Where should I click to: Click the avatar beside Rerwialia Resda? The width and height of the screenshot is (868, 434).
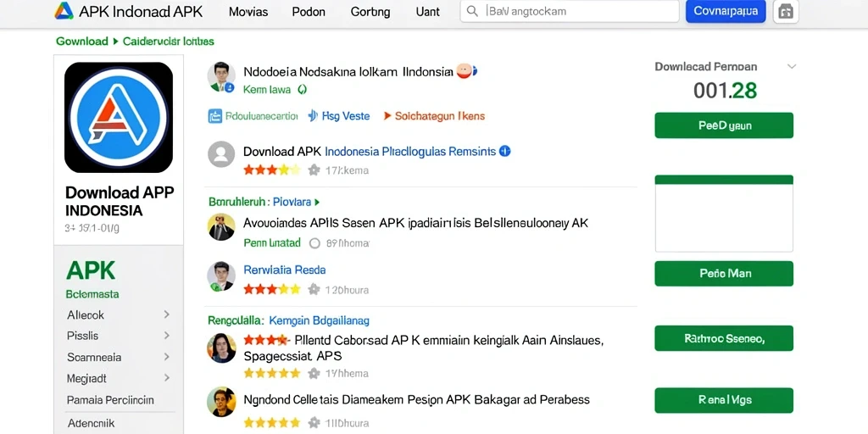tap(221, 276)
